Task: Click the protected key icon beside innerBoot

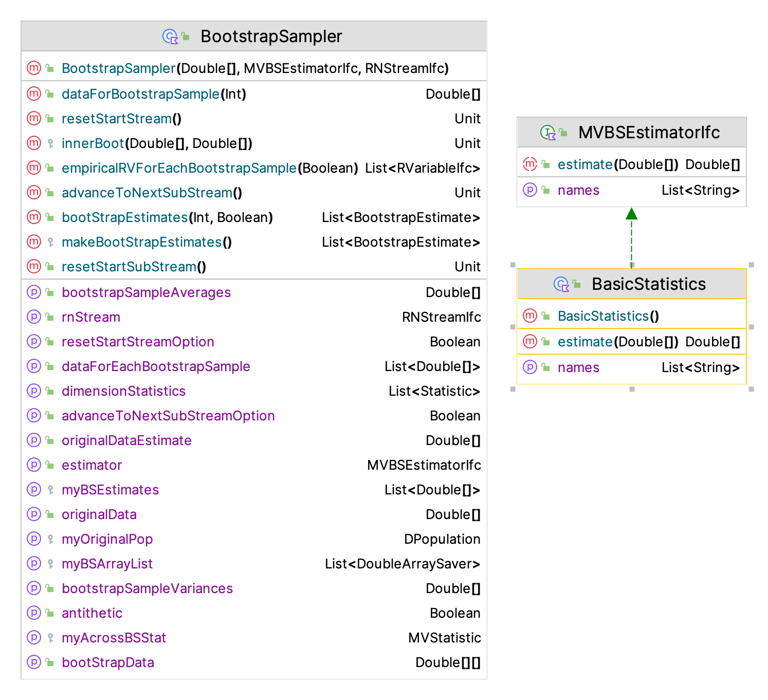Action: (50, 143)
